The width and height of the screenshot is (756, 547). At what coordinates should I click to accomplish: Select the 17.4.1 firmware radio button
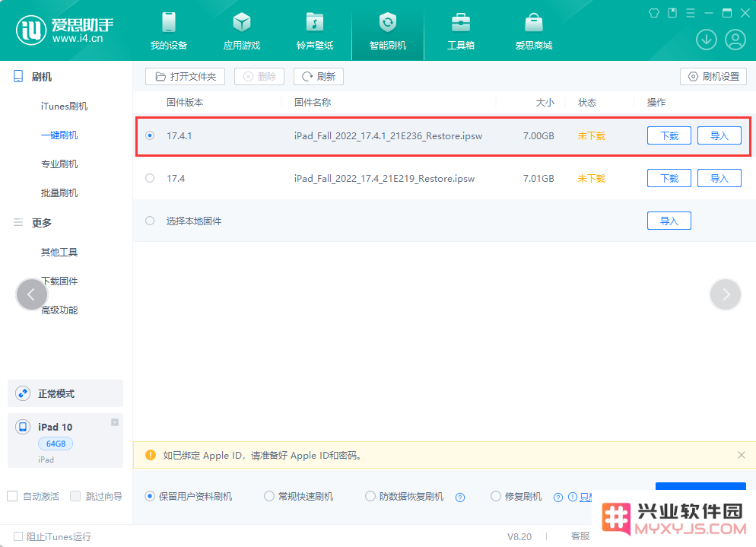(150, 135)
